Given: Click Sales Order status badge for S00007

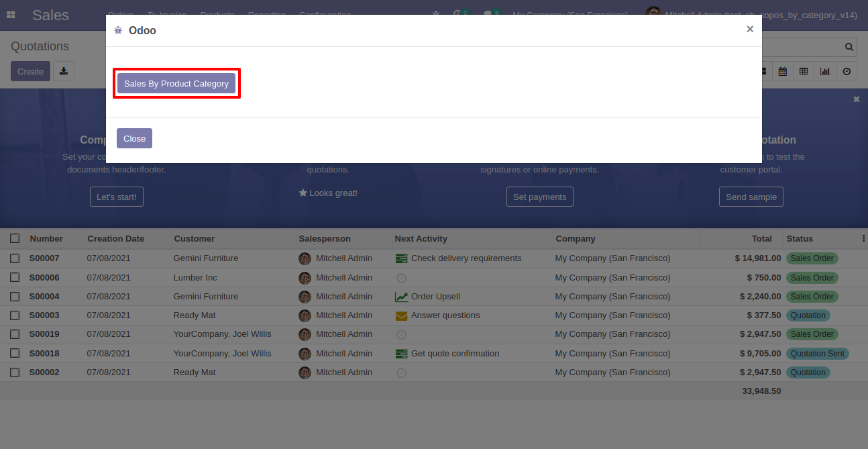Looking at the screenshot, I should click(812, 258).
